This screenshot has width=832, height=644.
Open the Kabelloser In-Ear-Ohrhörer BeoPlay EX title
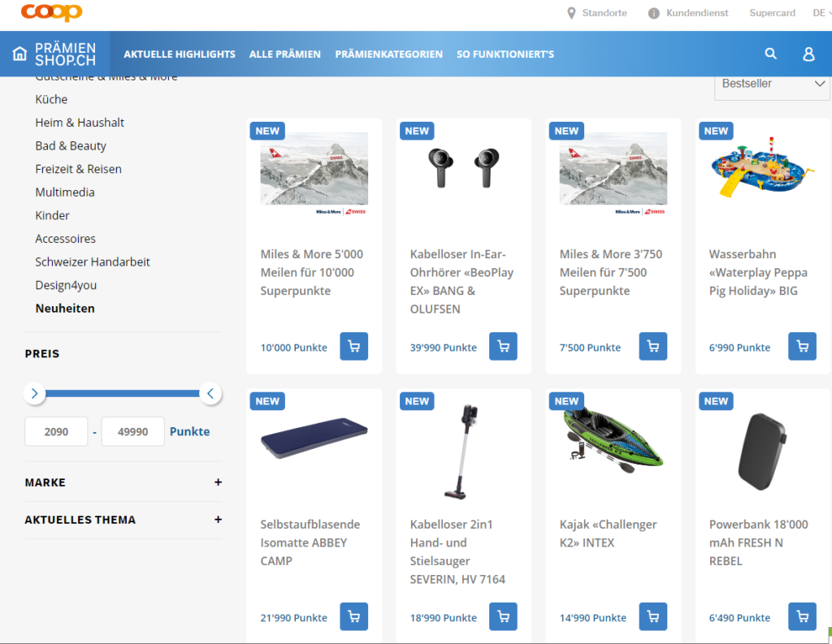pos(461,282)
